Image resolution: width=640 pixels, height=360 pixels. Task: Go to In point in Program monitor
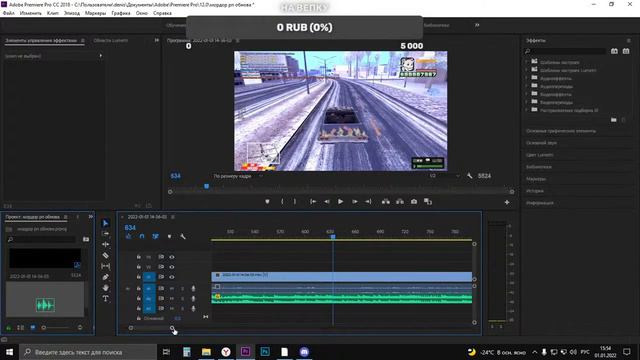coord(313,202)
